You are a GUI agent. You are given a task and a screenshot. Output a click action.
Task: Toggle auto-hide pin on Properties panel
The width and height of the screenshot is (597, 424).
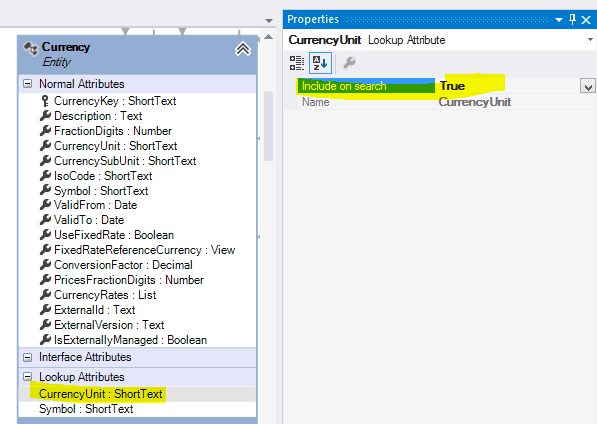(572, 19)
